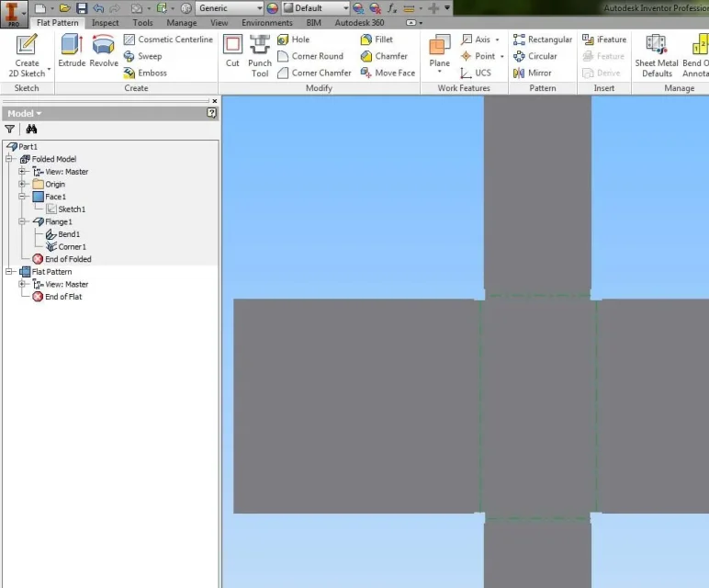Collapse the Folded Model node
This screenshot has height=588, width=709.
click(8, 159)
